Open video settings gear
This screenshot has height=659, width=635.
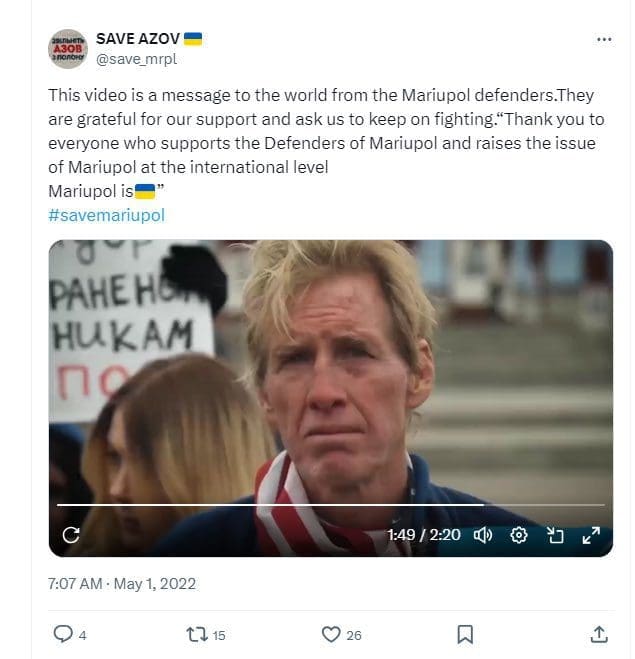pyautogui.click(x=519, y=535)
